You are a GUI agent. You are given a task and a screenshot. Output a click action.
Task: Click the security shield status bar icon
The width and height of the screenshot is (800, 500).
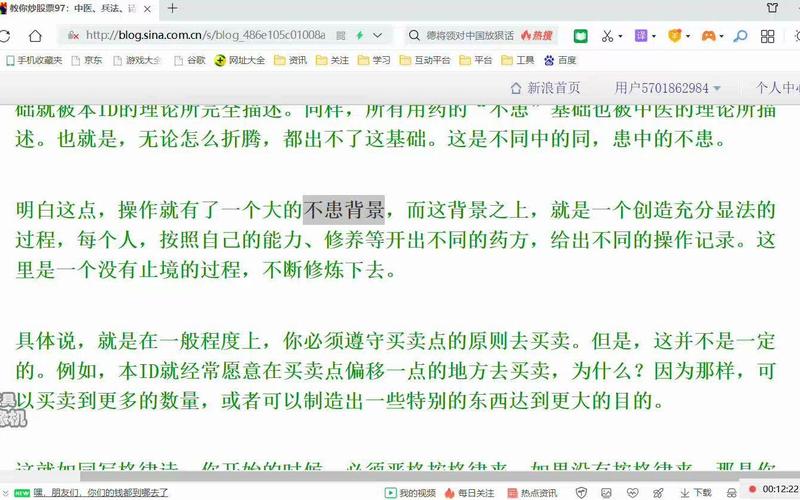point(581,492)
